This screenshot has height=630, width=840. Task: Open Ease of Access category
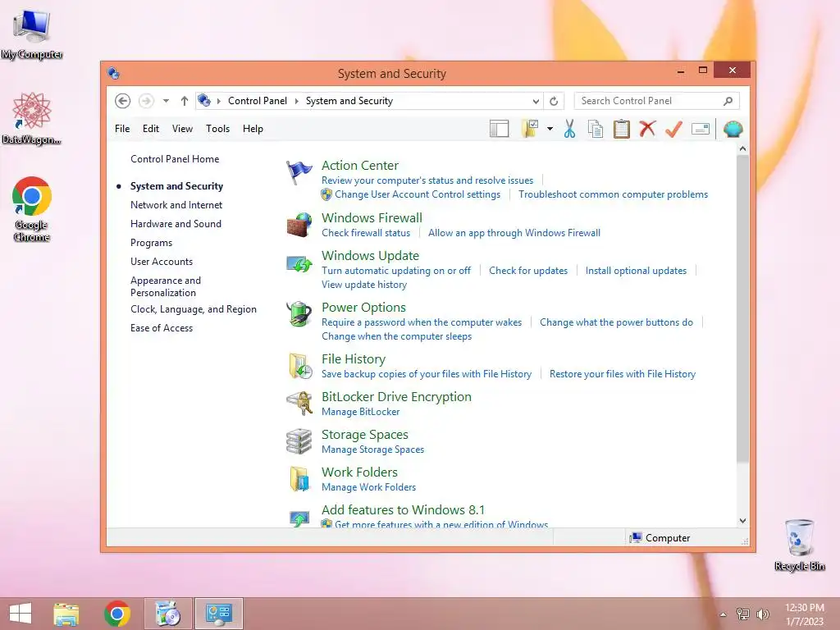(x=162, y=328)
